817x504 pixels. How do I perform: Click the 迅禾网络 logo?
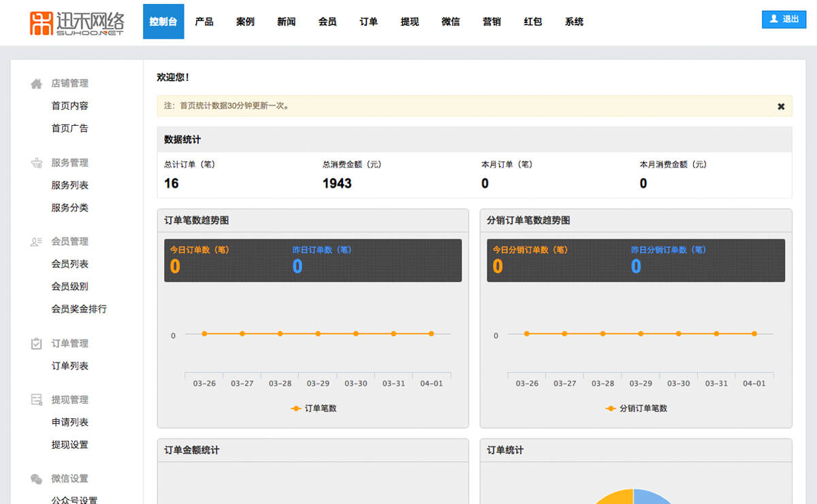[x=76, y=22]
